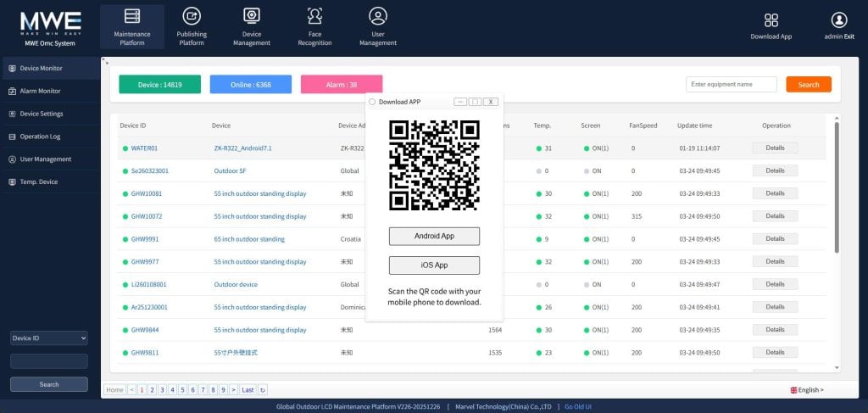Open the Device Management icon
The image size is (868, 413).
coord(251,16)
